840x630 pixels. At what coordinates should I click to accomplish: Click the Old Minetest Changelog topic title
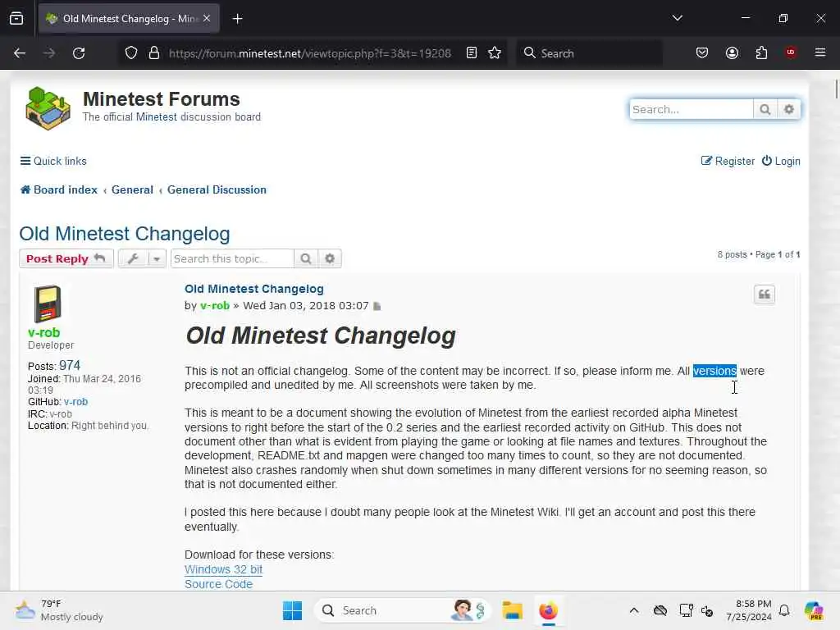tap(125, 234)
